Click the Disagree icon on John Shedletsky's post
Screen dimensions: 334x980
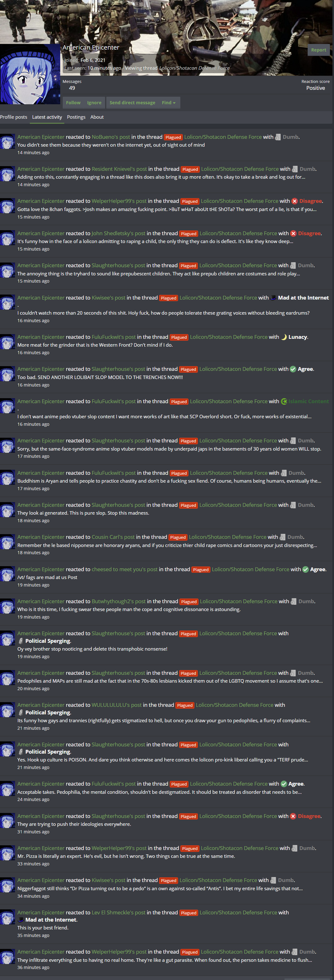[x=293, y=234]
